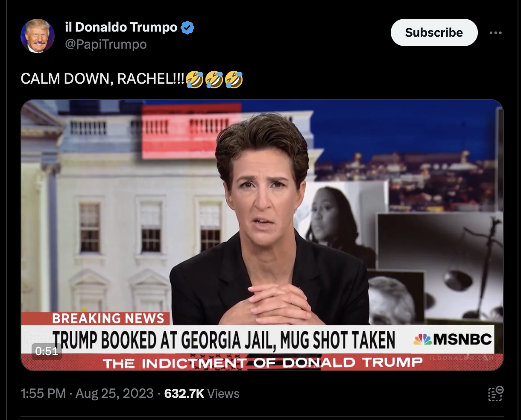The height and width of the screenshot is (420, 521).
Task: Open the il Donaldo Trumpo display name link
Action: [x=121, y=27]
